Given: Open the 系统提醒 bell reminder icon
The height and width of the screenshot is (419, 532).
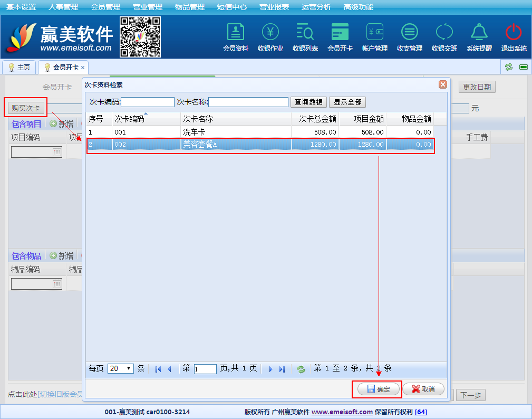Looking at the screenshot, I should coord(479,37).
